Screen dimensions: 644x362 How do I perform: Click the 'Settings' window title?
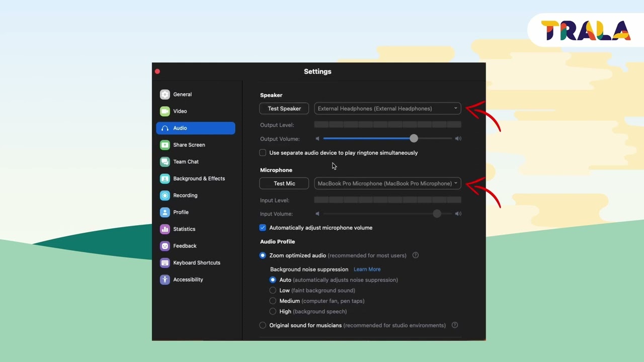point(317,72)
